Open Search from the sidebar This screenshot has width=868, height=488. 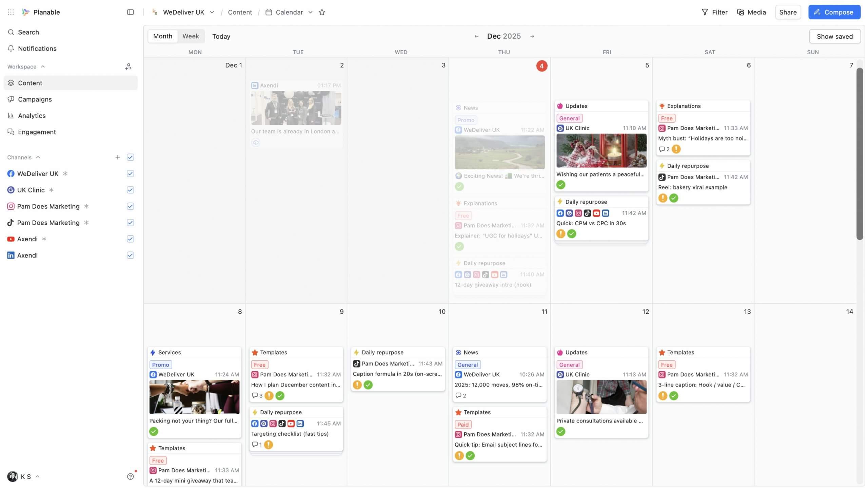[28, 32]
